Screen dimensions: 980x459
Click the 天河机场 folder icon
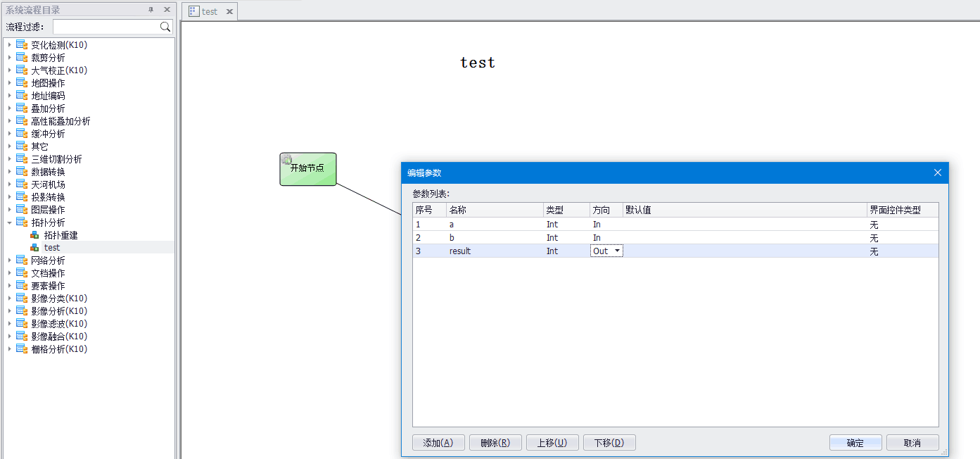coord(22,184)
